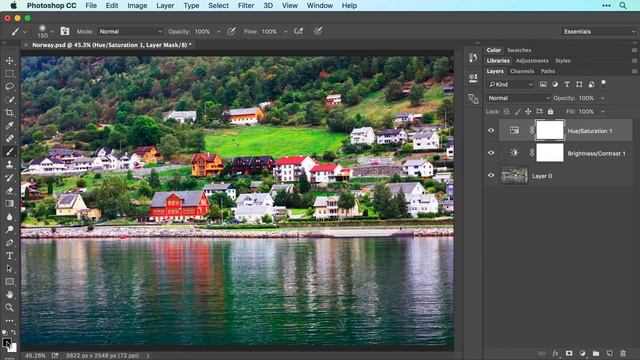Select the Healing Brush tool
Viewport: 640px width, 360px height.
(x=9, y=139)
